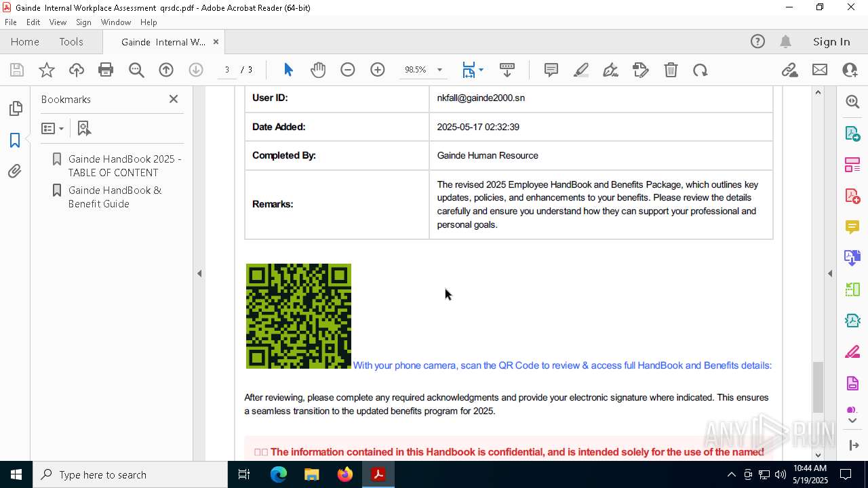The height and width of the screenshot is (488, 868).
Task: Add a sticky note comment
Action: click(551, 70)
